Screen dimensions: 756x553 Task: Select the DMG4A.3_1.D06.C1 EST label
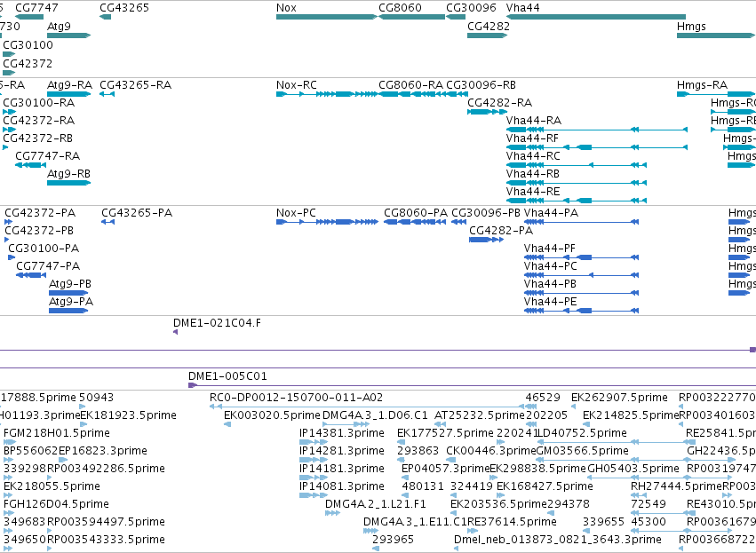[375, 415]
